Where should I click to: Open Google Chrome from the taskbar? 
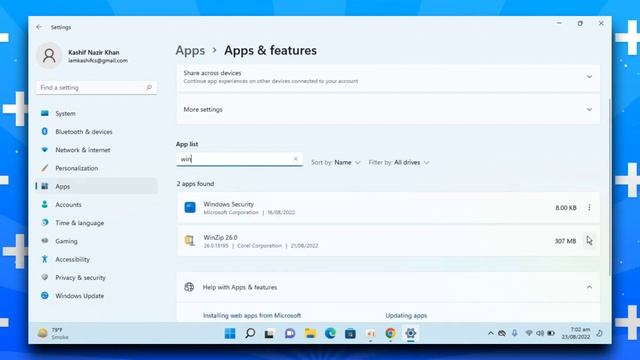390,333
